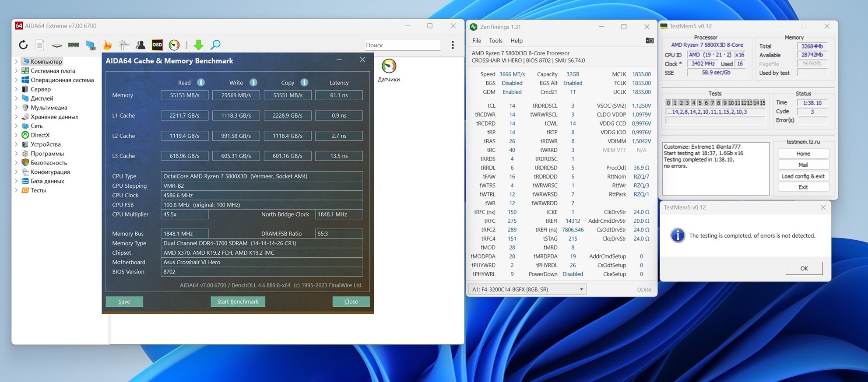Select the Программы tree item
The image size is (868, 382).
point(47,154)
